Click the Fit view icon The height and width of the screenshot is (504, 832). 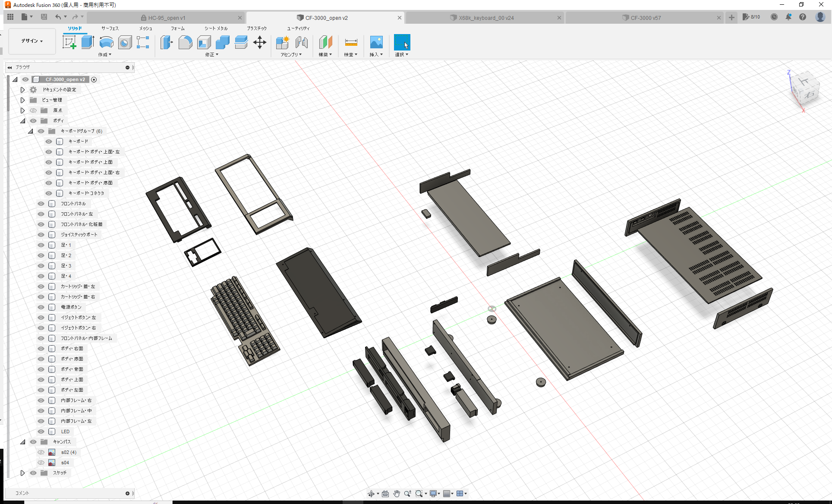pyautogui.click(x=419, y=493)
